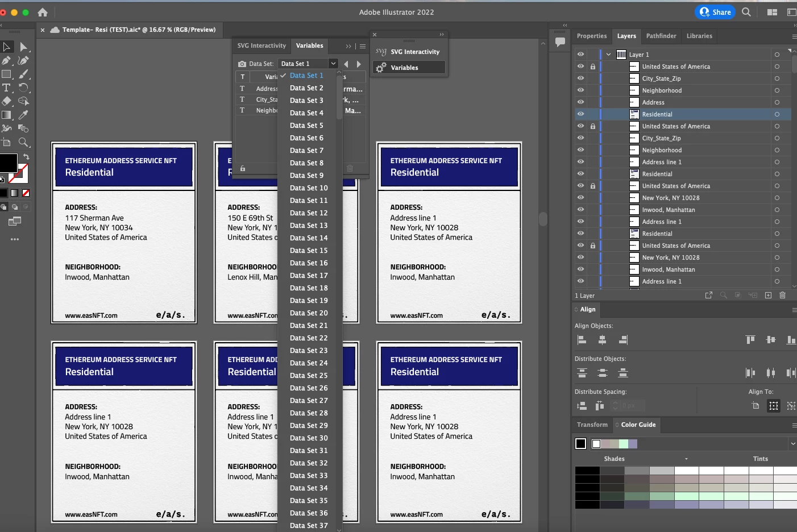Hide the highlighted Residential layer
The height and width of the screenshot is (532, 797).
pyautogui.click(x=580, y=114)
